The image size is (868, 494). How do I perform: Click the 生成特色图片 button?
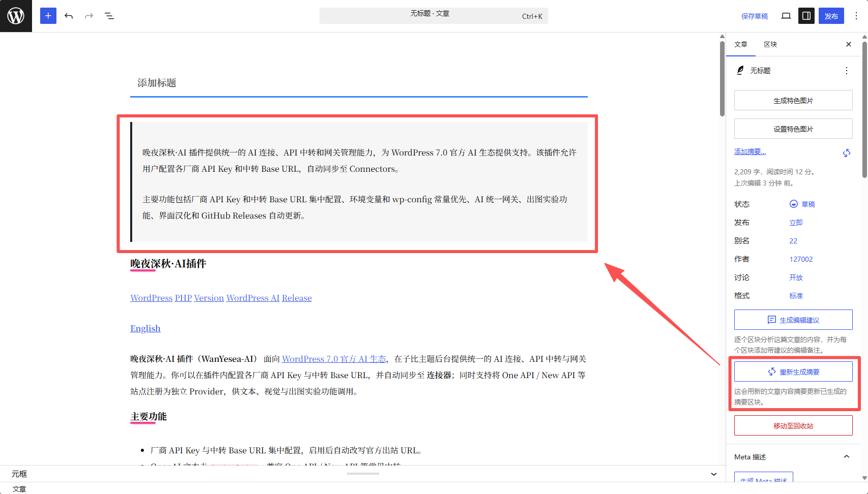(793, 100)
